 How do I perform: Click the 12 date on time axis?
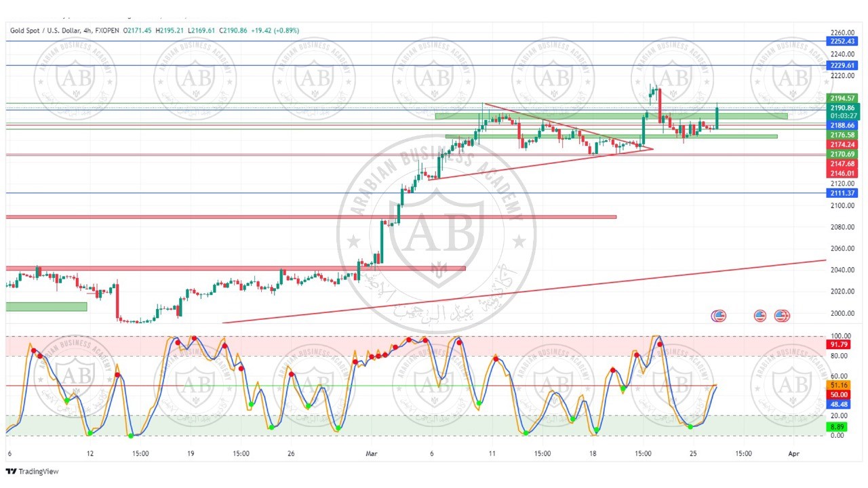[x=90, y=453]
